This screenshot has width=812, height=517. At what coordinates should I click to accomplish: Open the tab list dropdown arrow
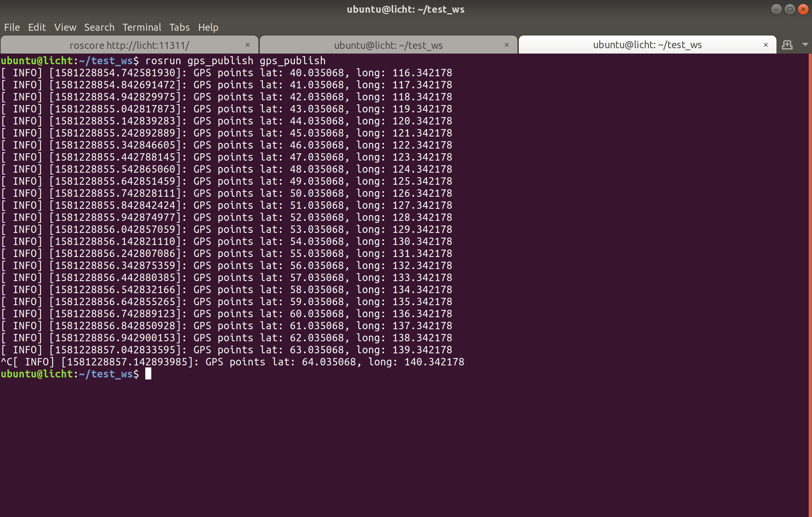[805, 45]
